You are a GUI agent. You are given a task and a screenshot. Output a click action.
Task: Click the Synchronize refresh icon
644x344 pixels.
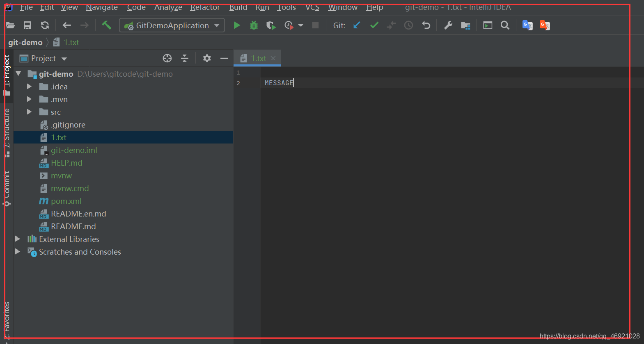pyautogui.click(x=45, y=25)
